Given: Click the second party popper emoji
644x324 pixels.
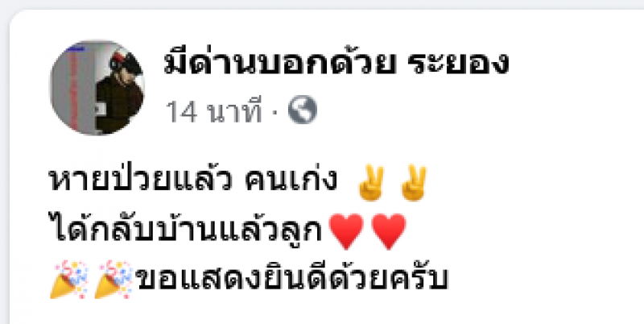Looking at the screenshot, I should tap(114, 280).
